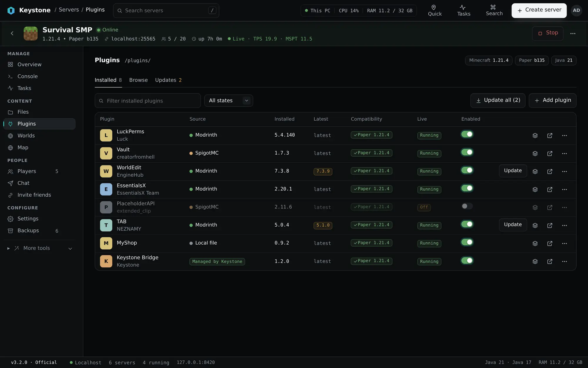The height and width of the screenshot is (368, 588).
Task: Click Update button for WorldEdit
Action: point(513,171)
